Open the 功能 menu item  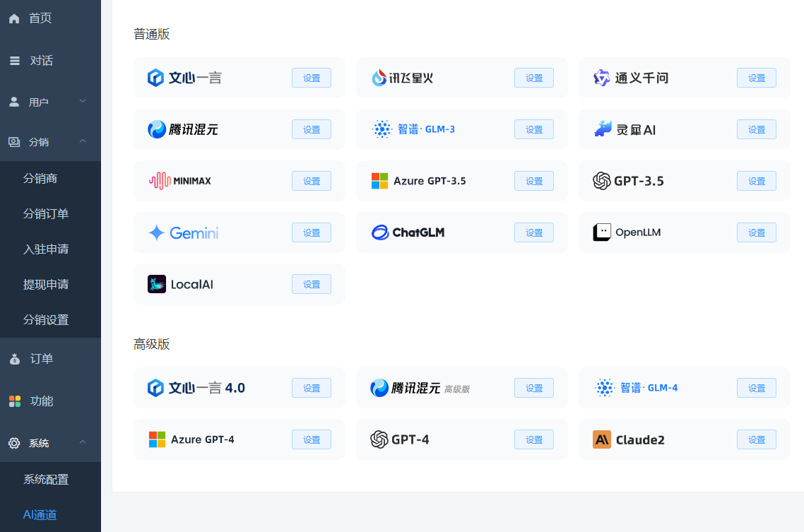pos(50,401)
